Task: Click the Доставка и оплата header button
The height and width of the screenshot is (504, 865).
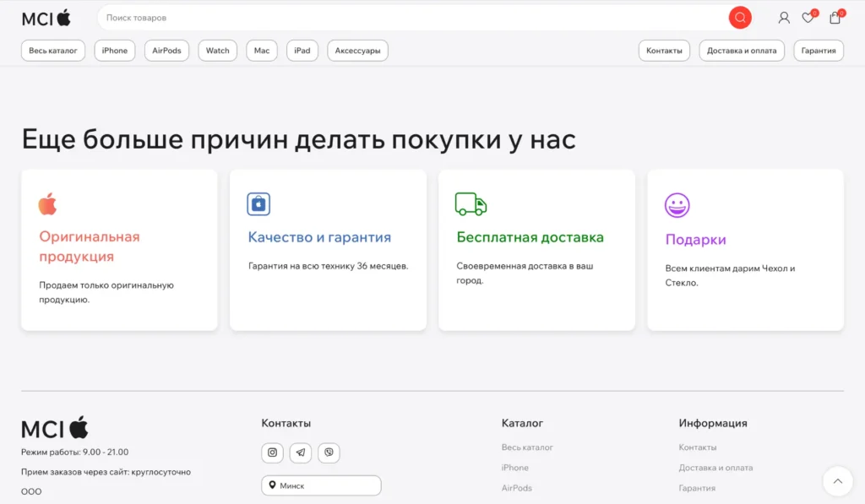Action: [x=742, y=51]
